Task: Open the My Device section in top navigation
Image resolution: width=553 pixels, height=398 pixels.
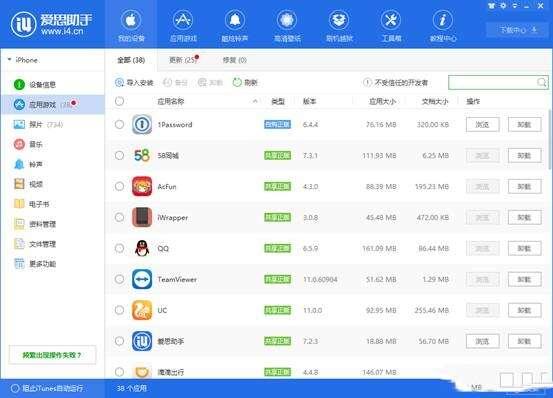Action: (131, 25)
